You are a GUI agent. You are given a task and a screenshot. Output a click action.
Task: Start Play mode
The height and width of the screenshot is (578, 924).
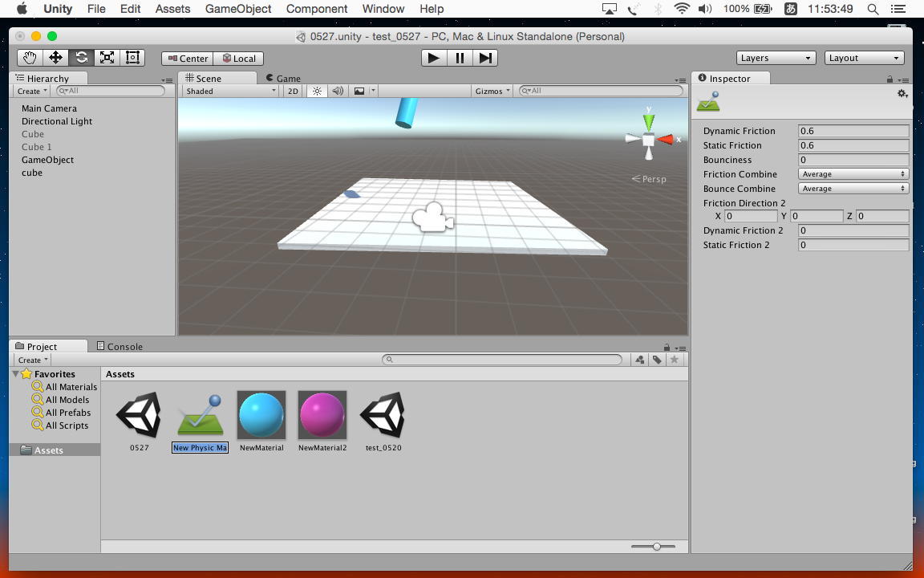point(434,58)
